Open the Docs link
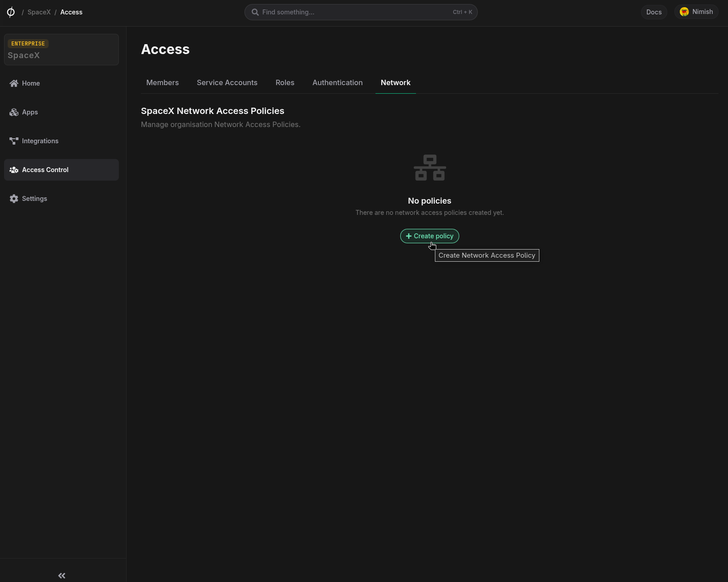The width and height of the screenshot is (728, 582). coord(654,12)
